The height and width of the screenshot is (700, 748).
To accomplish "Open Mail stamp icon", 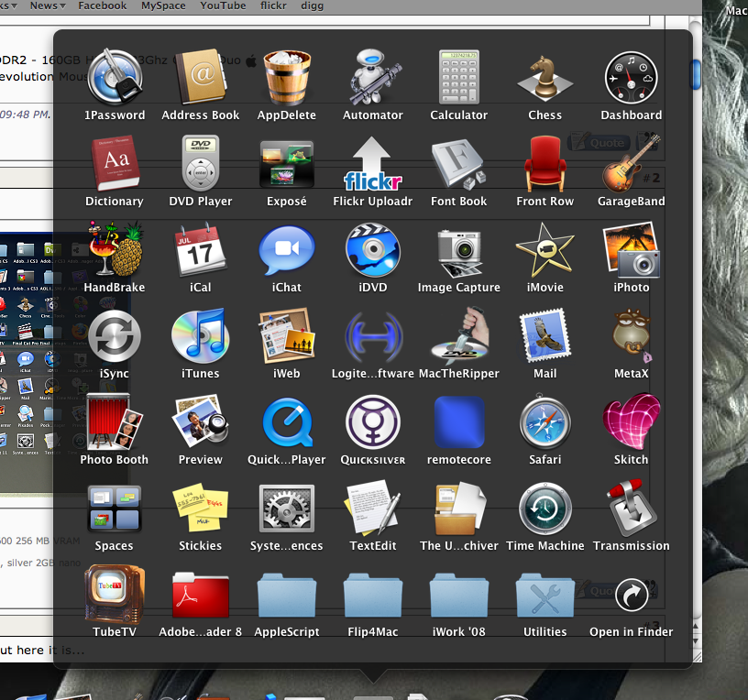I will pyautogui.click(x=544, y=335).
